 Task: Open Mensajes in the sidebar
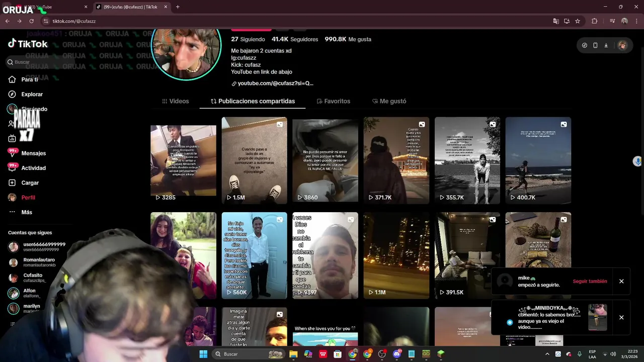pyautogui.click(x=27, y=153)
